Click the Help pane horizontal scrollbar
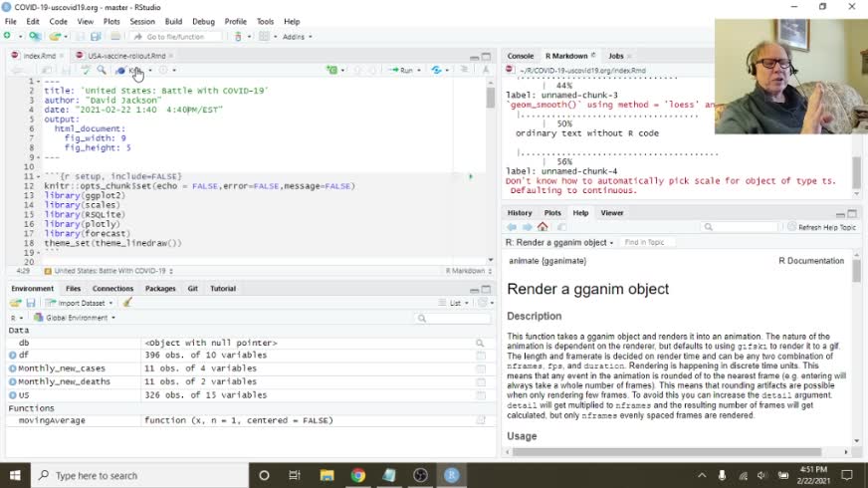The image size is (868, 488). click(x=667, y=452)
